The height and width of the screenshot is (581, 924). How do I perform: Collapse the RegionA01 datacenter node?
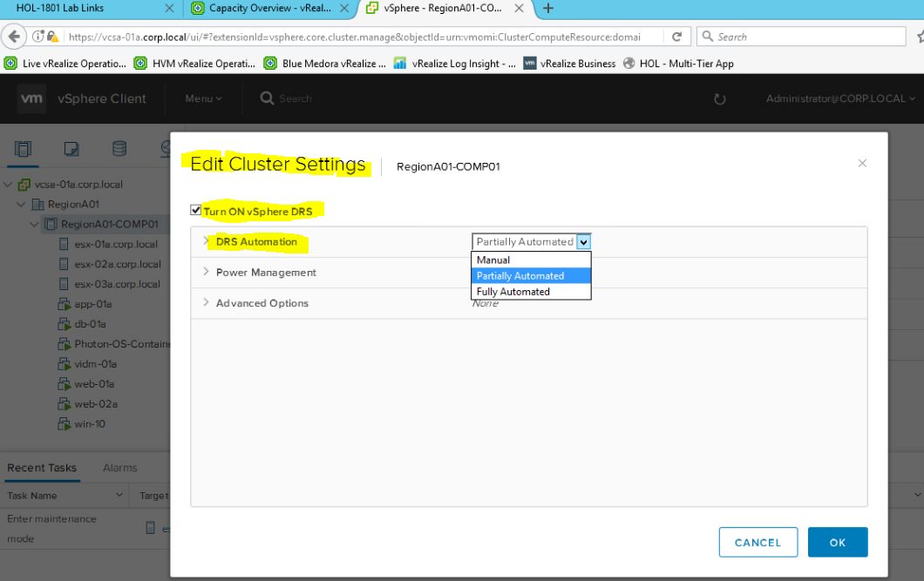point(22,204)
